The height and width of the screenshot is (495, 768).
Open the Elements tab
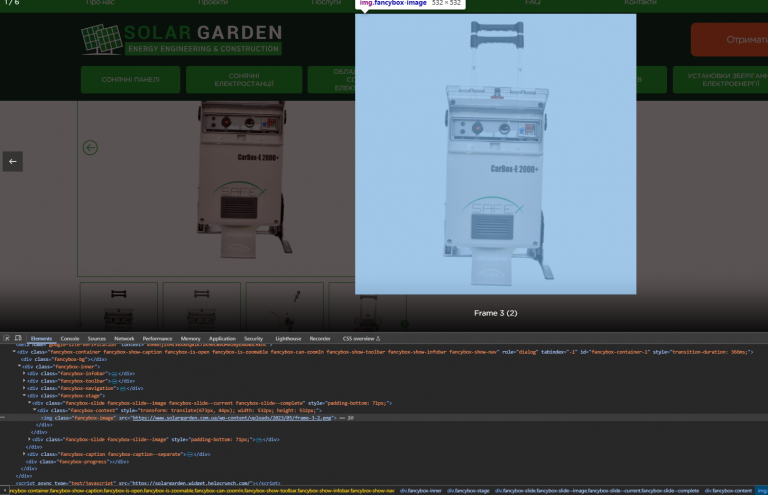point(41,338)
